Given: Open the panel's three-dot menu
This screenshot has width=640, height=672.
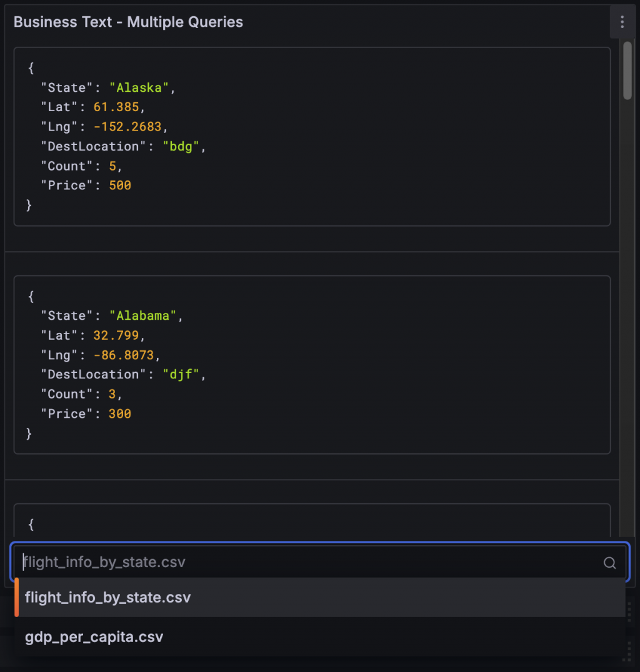Looking at the screenshot, I should 622,22.
